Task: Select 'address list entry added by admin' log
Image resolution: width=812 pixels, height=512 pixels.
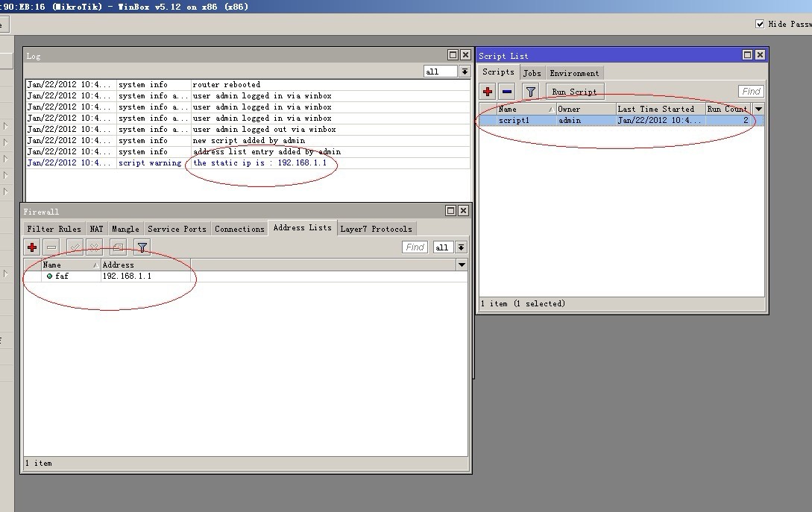Action: 248,152
